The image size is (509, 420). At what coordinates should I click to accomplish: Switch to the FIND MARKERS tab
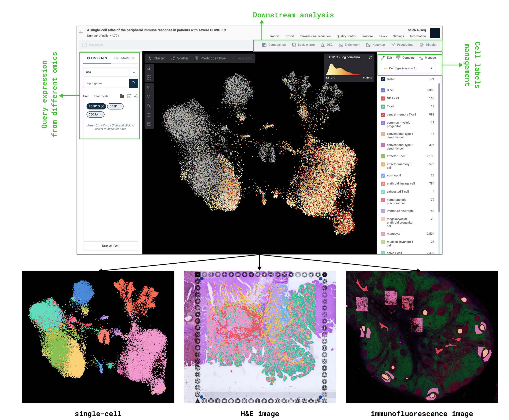[x=124, y=58]
